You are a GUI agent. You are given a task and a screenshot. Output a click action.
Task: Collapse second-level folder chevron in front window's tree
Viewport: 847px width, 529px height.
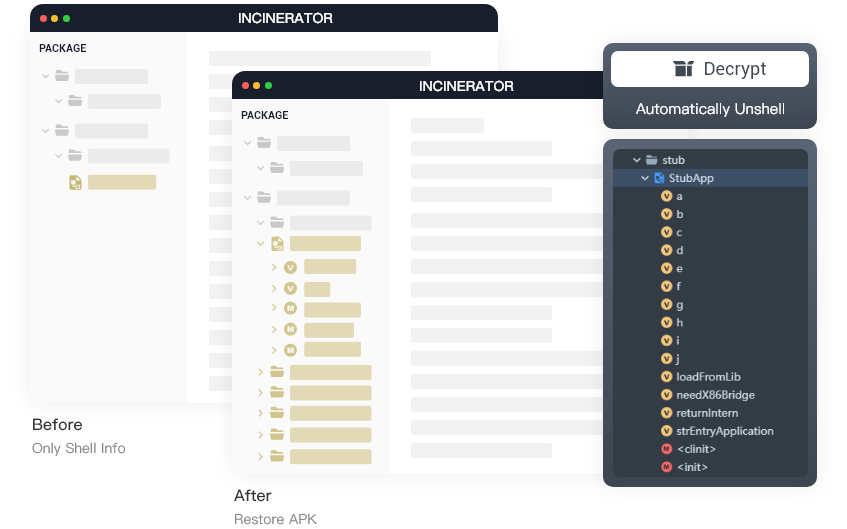(x=260, y=168)
